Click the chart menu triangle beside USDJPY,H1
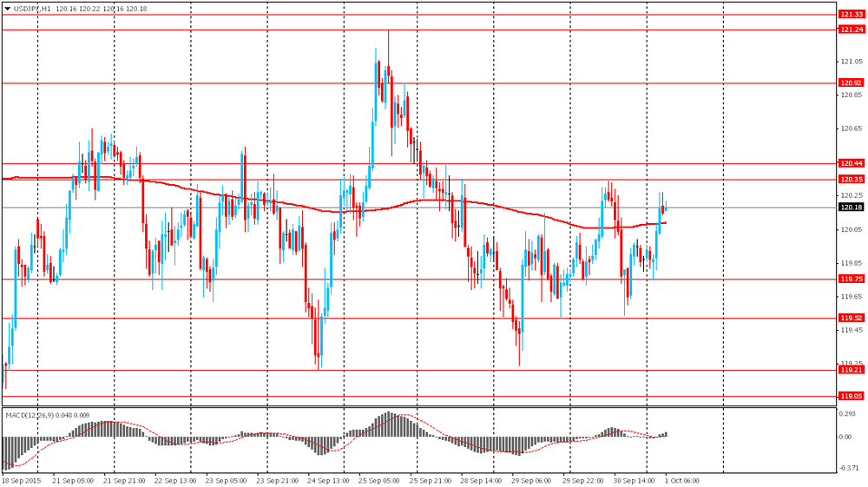This screenshot has height=487, width=868. coord(7,9)
